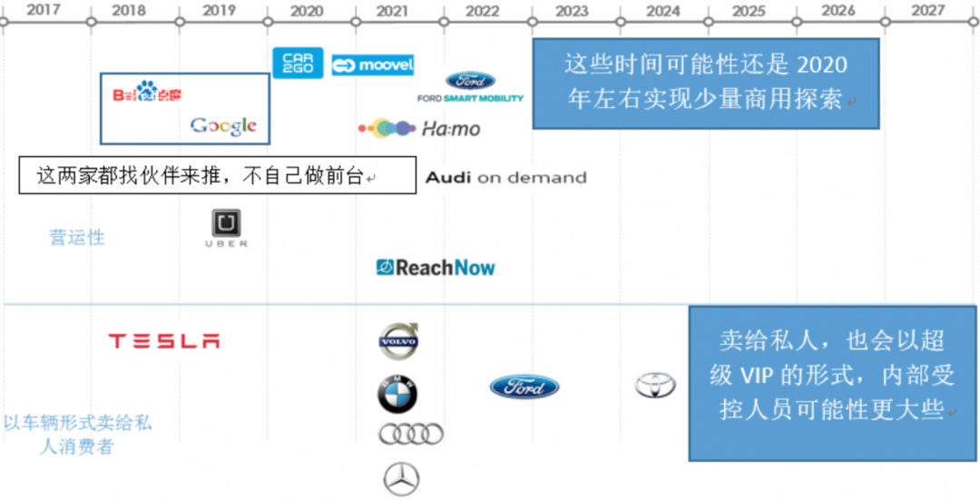
Task: Select the blue callout about 2020年左右 commercial use
Action: pyautogui.click(x=706, y=83)
